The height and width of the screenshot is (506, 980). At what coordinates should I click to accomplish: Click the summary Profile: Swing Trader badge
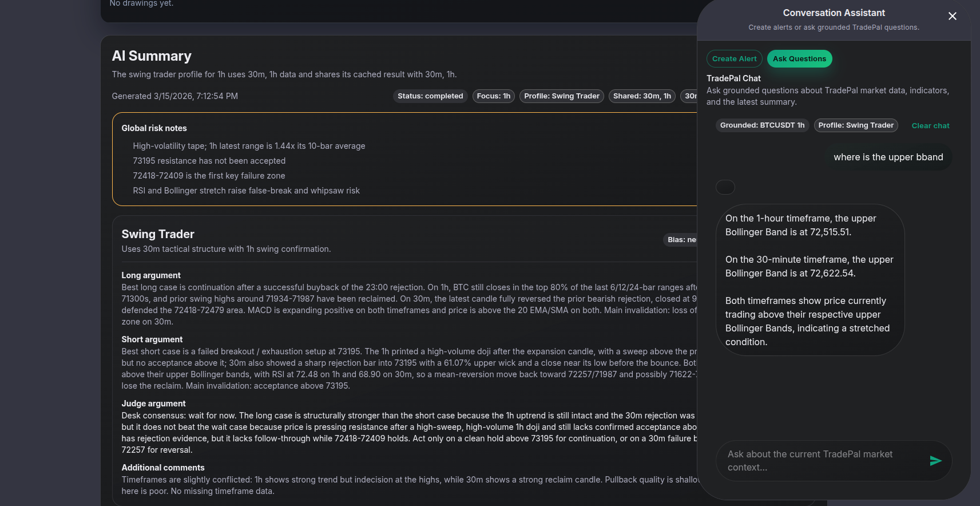coord(562,96)
